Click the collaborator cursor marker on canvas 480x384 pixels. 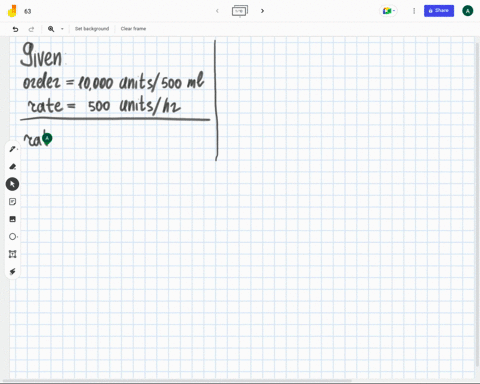(x=47, y=139)
